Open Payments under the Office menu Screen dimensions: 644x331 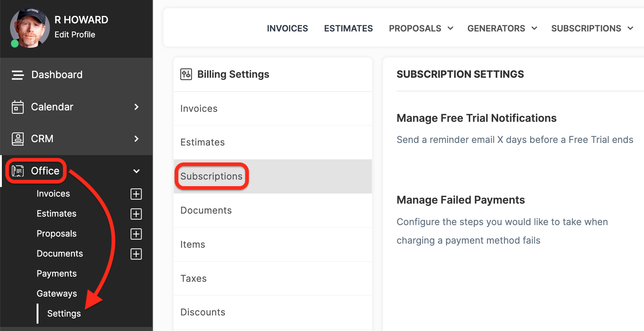57,274
